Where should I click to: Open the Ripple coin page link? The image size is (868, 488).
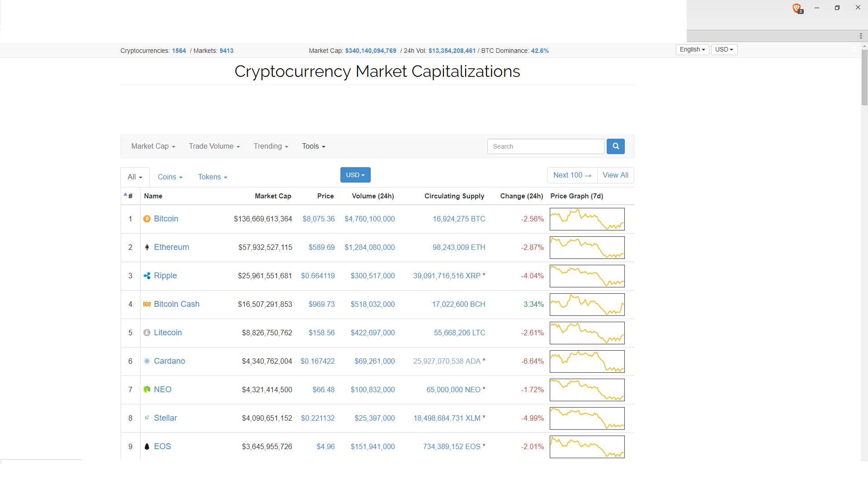click(165, 276)
